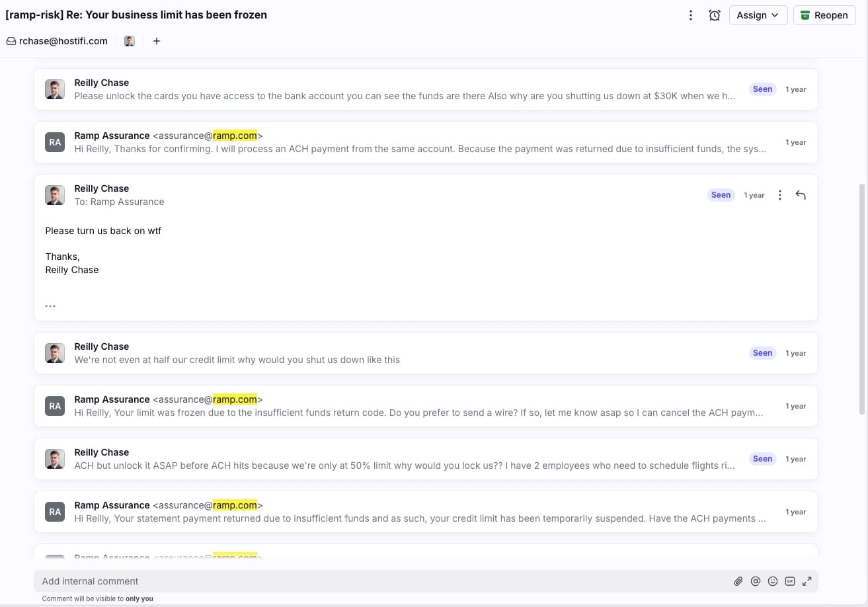868x607 pixels.
Task: Click the small participant avatar beside rchase@hostifi.com
Action: [x=130, y=41]
